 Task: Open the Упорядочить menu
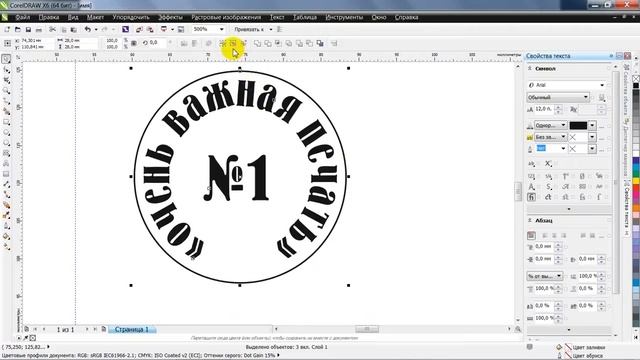pyautogui.click(x=131, y=17)
